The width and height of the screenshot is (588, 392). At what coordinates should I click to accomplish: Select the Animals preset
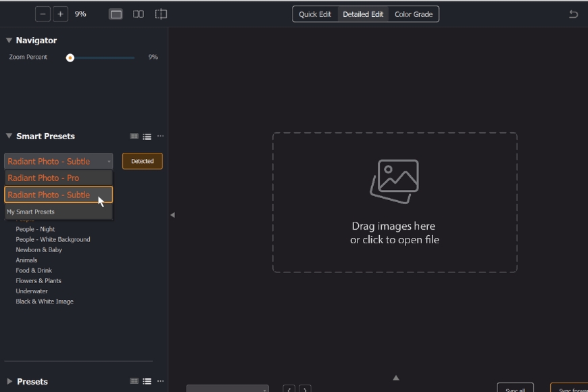point(26,260)
